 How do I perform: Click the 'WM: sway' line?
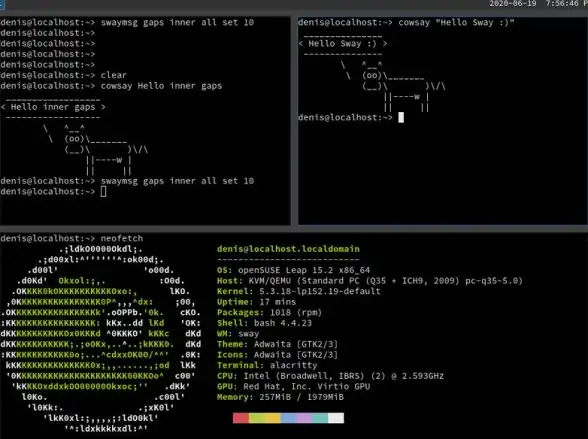coord(238,334)
